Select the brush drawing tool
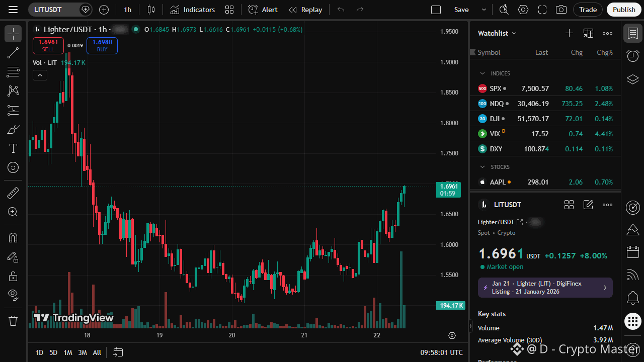This screenshot has height=362, width=644. tap(13, 129)
